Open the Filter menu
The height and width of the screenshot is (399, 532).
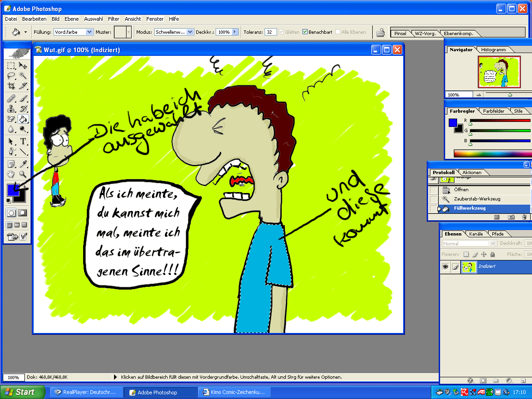114,19
